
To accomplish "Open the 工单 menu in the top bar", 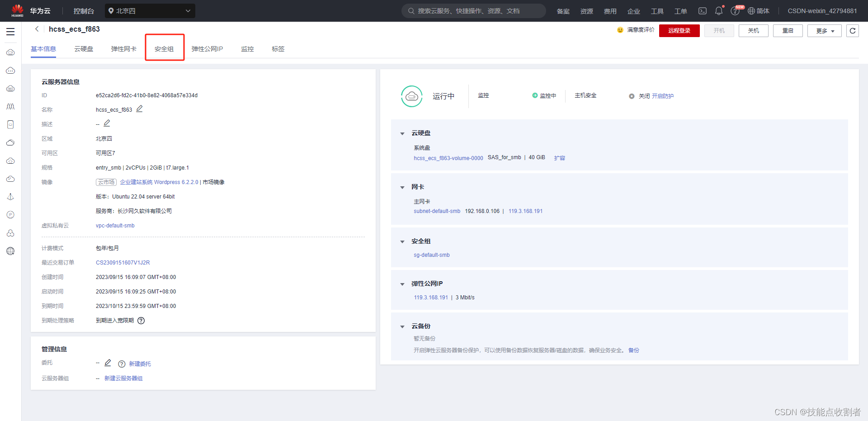I will click(681, 11).
